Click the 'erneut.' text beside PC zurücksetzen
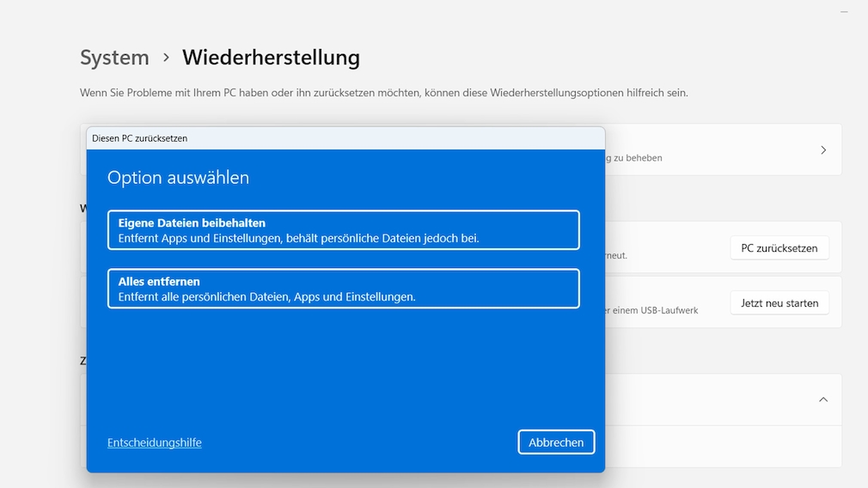868x488 pixels. click(616, 255)
